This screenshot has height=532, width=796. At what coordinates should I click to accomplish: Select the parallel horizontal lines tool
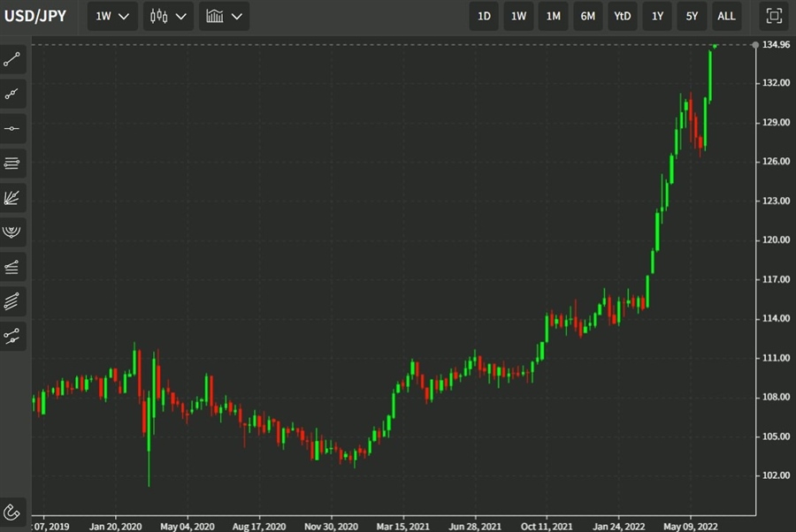pyautogui.click(x=12, y=163)
